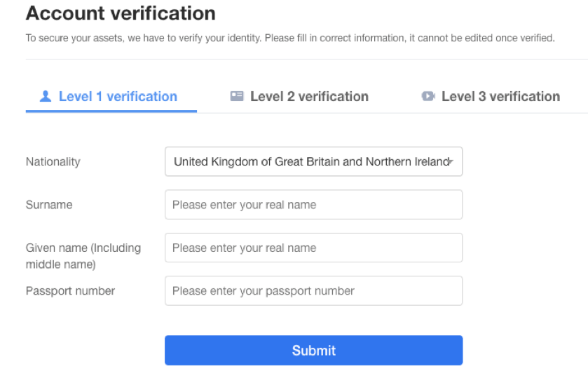Focus the Surname input field
Image resolution: width=588 pixels, height=376 pixels.
pos(313,205)
